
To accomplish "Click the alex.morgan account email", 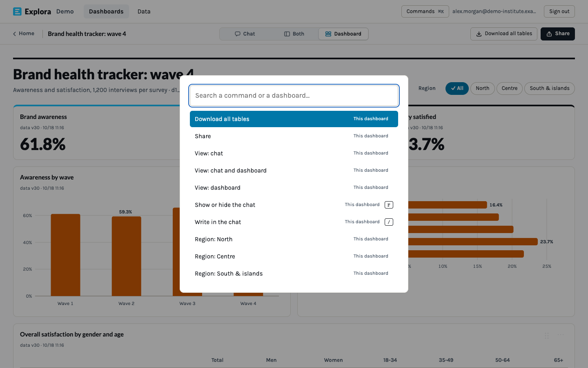I will tap(494, 11).
